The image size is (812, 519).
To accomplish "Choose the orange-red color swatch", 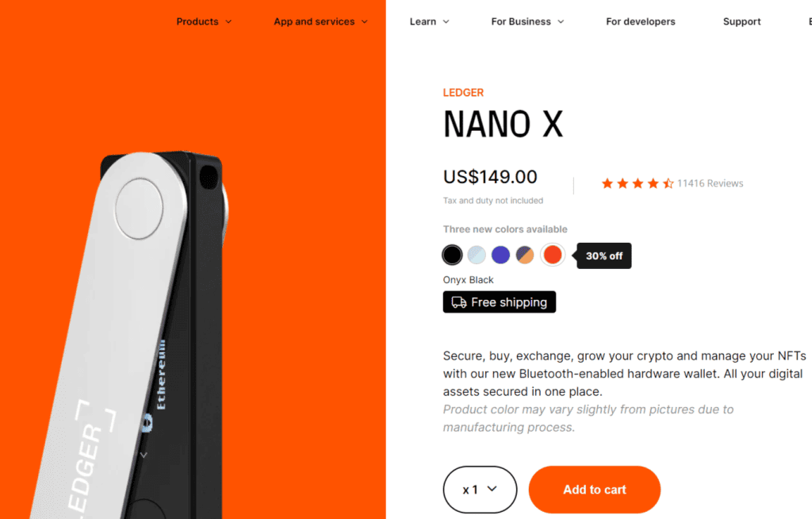I will click(x=553, y=255).
